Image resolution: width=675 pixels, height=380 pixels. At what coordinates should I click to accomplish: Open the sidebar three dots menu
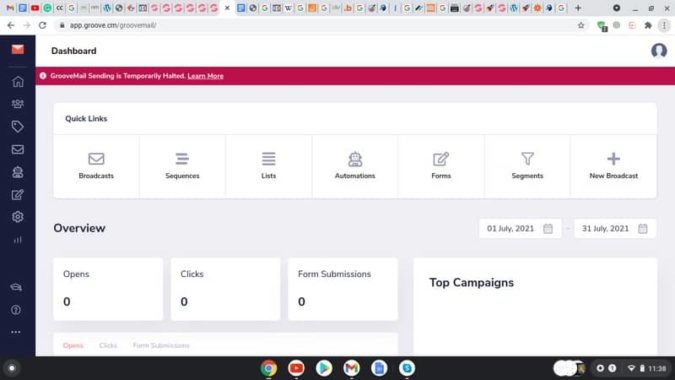click(x=16, y=332)
